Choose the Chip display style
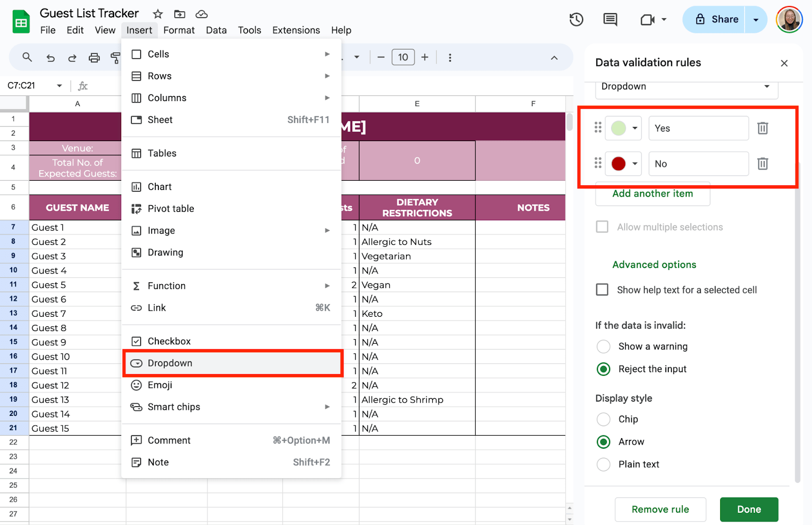Screen dimensions: 812x525 tap(603, 419)
